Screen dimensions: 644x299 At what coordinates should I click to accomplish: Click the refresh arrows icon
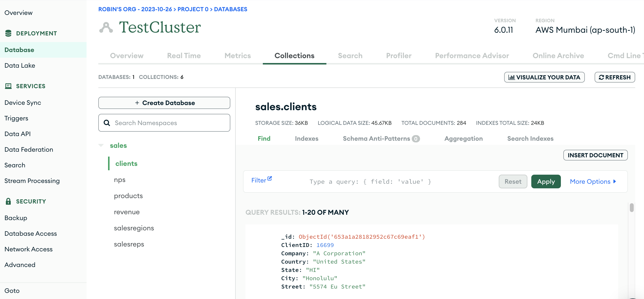click(601, 77)
